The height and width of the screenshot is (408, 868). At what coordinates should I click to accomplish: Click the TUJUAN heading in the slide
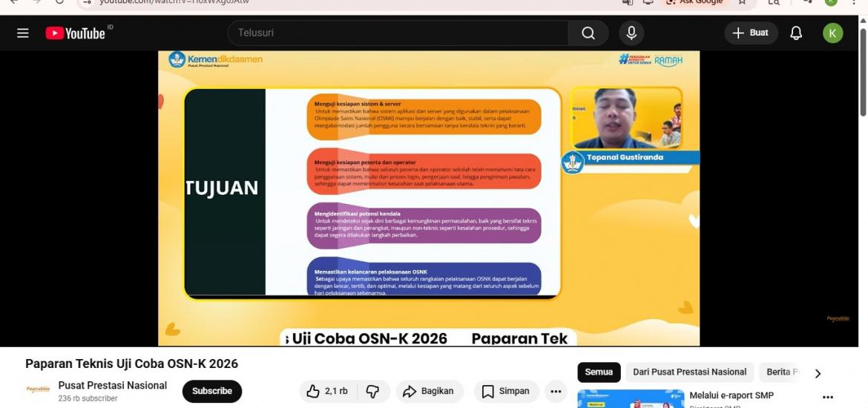(222, 188)
